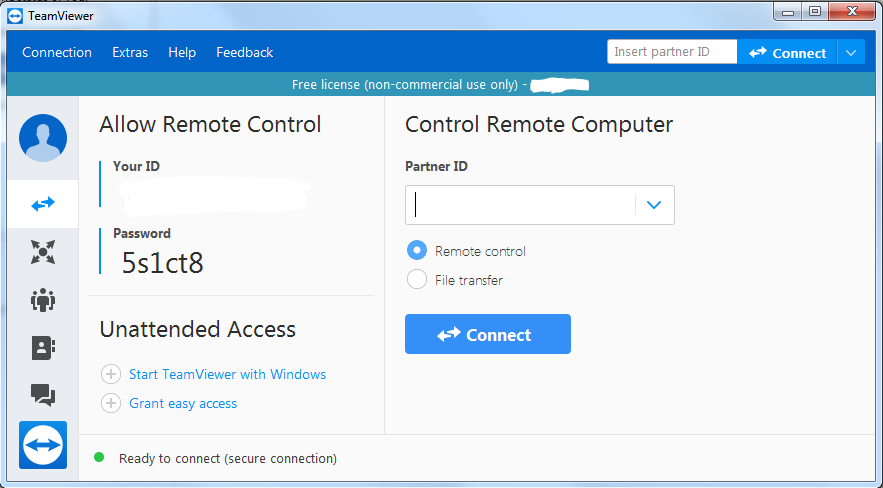Screen dimensions: 883x488
Task: Click the Ready to connect status text
Action: click(228, 459)
